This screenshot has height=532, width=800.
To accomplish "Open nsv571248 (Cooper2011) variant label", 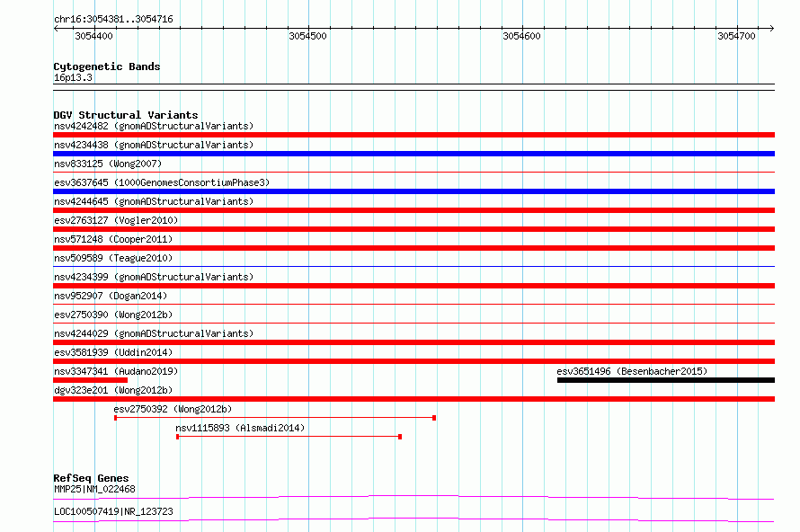I will tap(113, 239).
